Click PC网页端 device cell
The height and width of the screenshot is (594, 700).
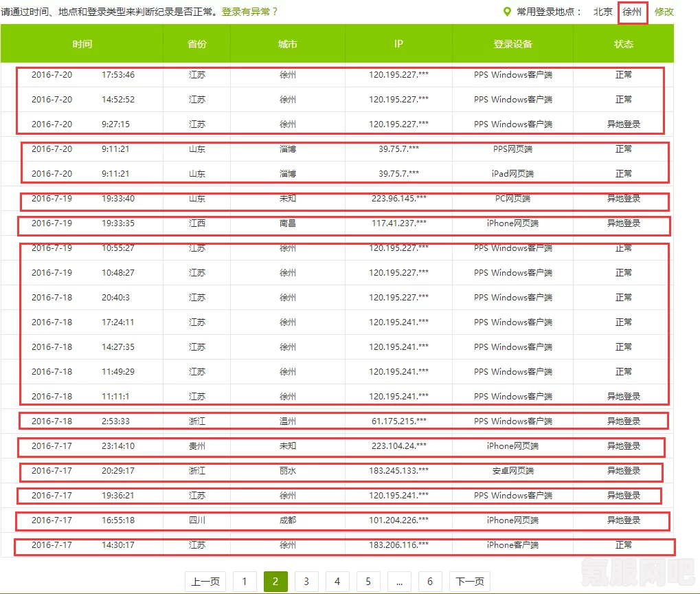(x=513, y=199)
